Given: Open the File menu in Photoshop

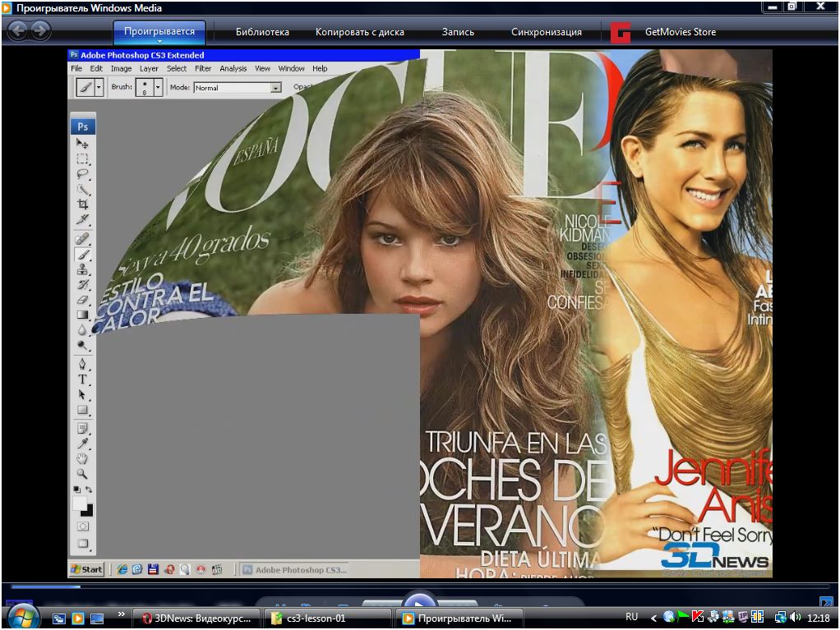Looking at the screenshot, I should (76, 68).
